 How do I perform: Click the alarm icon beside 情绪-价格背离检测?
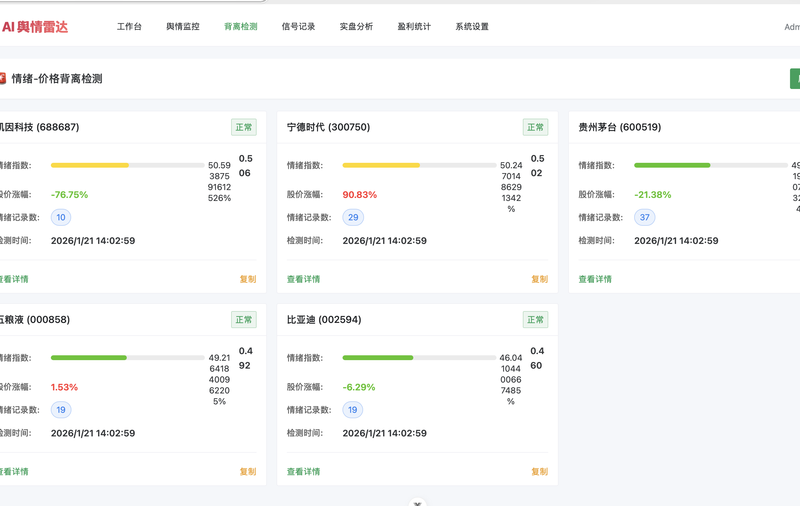[x=3, y=78]
